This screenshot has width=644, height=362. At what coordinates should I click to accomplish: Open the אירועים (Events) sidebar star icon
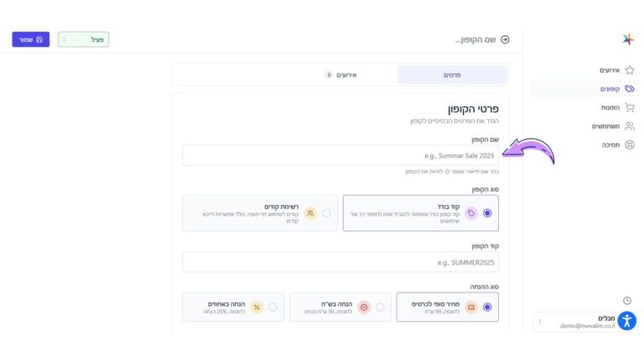click(630, 70)
